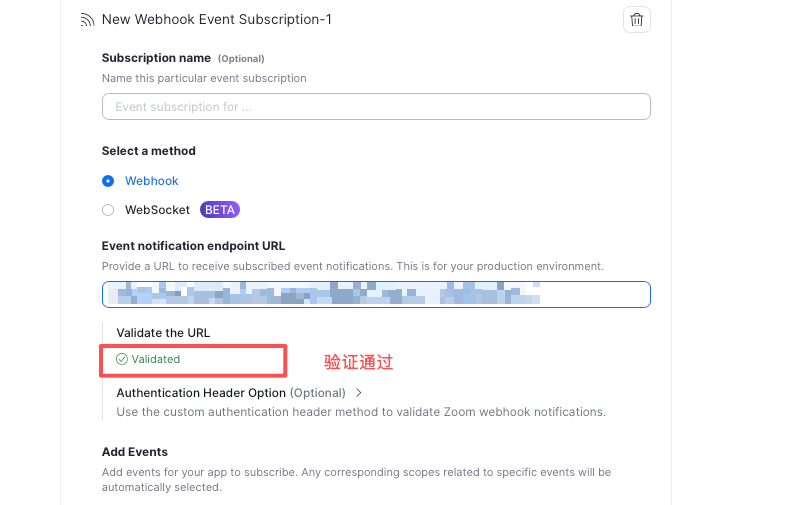Focus the Subscription name input field
This screenshot has height=505, width=794.
click(x=376, y=107)
